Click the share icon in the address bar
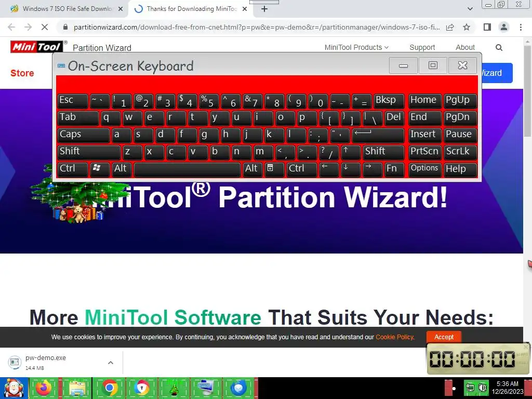 pyautogui.click(x=450, y=27)
